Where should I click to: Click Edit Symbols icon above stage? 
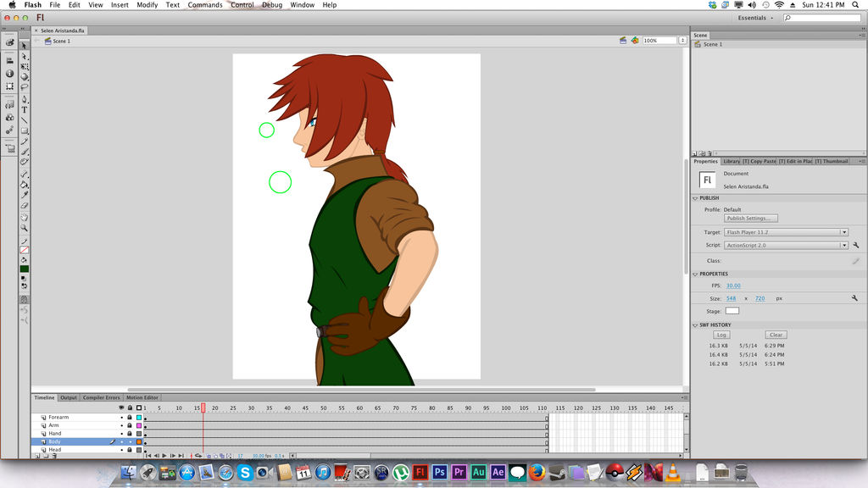click(634, 41)
